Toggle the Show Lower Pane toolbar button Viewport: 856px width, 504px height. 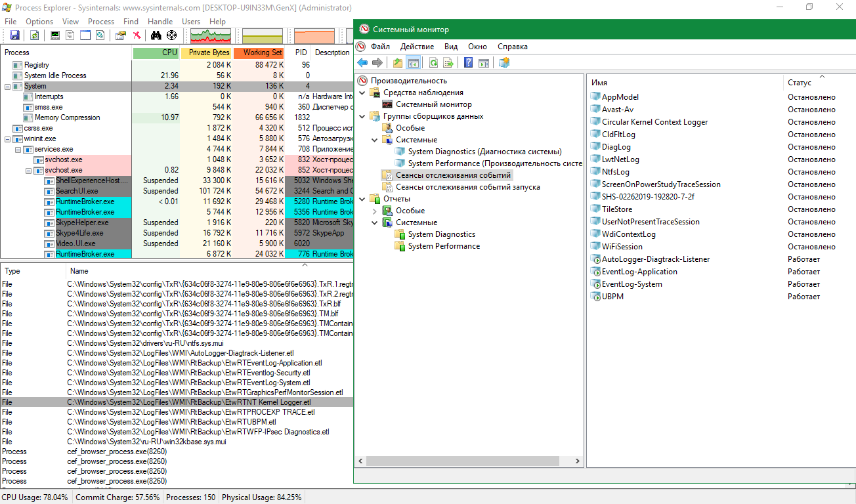(x=85, y=35)
